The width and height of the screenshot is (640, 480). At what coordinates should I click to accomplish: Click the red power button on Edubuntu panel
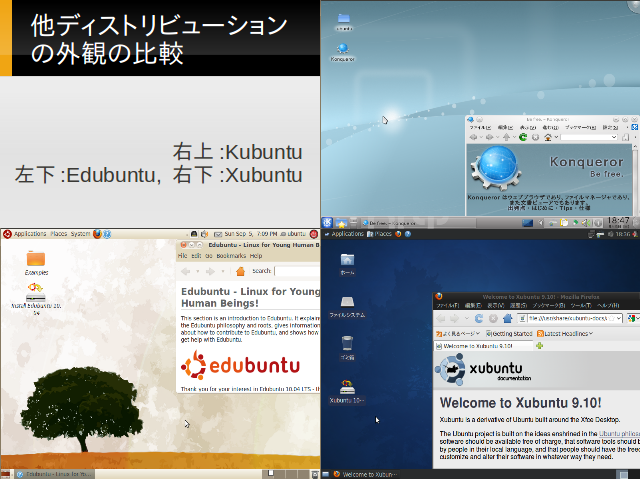(314, 234)
